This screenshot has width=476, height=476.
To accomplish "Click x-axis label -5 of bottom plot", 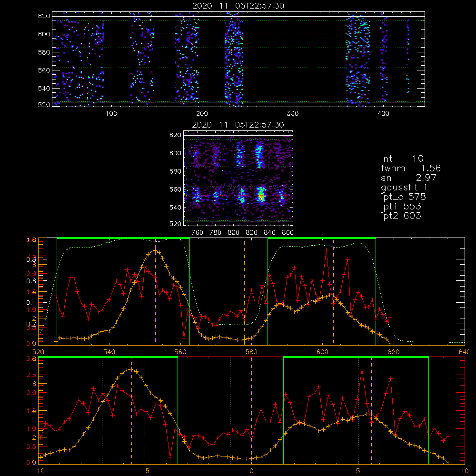I will coord(145,471).
